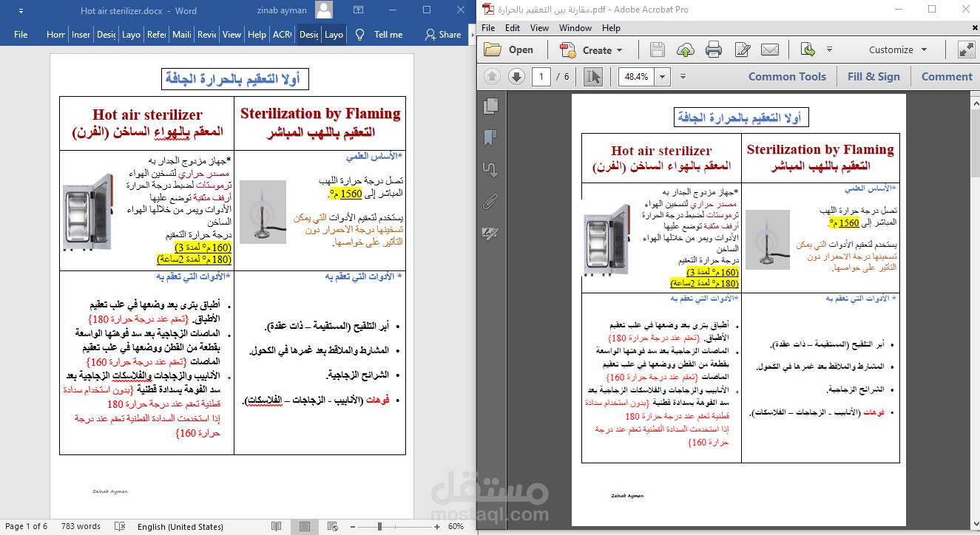Viewport: 980px width, 535px height.
Task: Open the Fill & Sign pane
Action: point(873,77)
